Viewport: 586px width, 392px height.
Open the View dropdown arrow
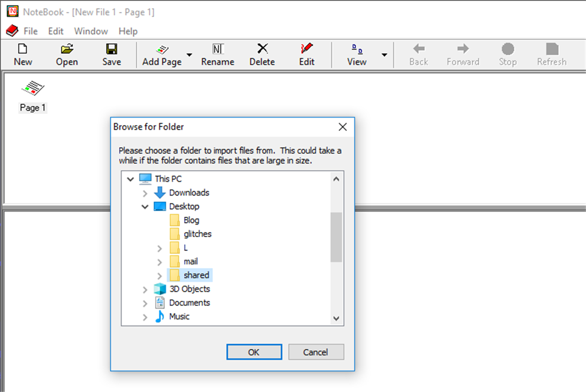point(384,54)
